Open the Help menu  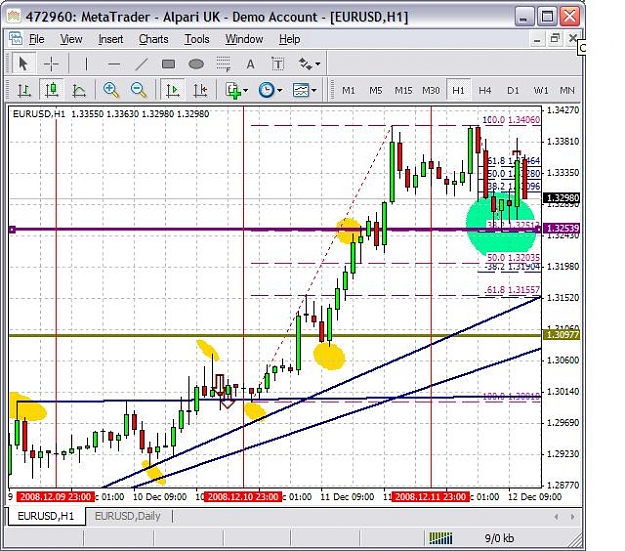(289, 39)
